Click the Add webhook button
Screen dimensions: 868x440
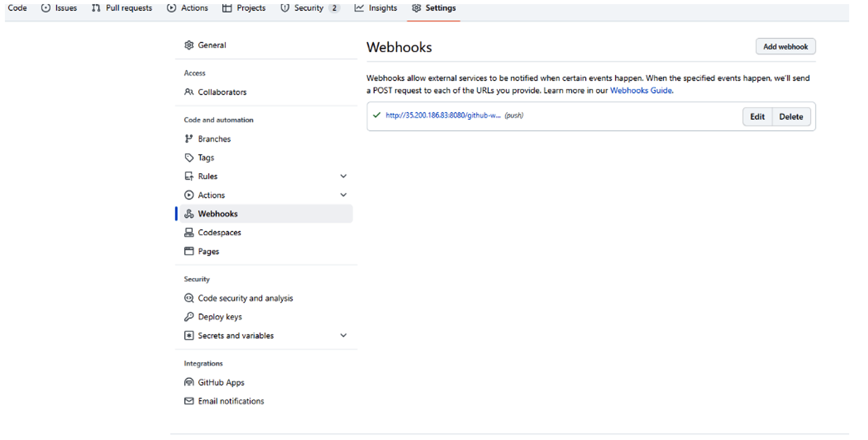785,47
